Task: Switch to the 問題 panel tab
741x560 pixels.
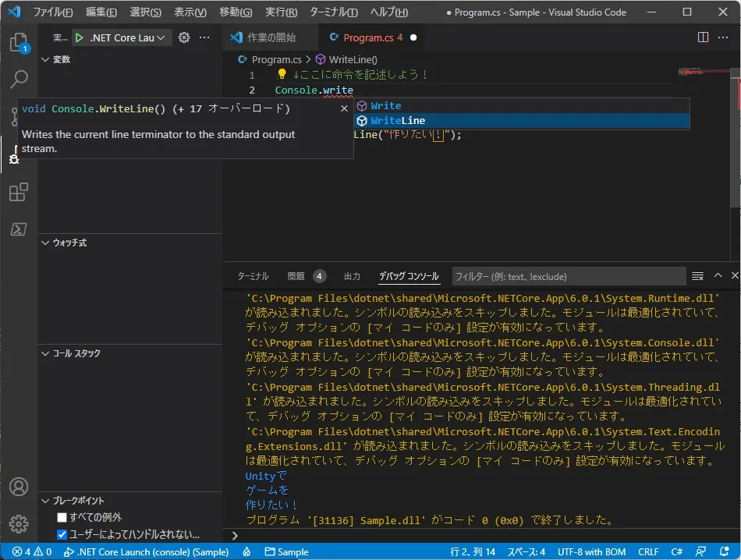Action: (x=296, y=276)
